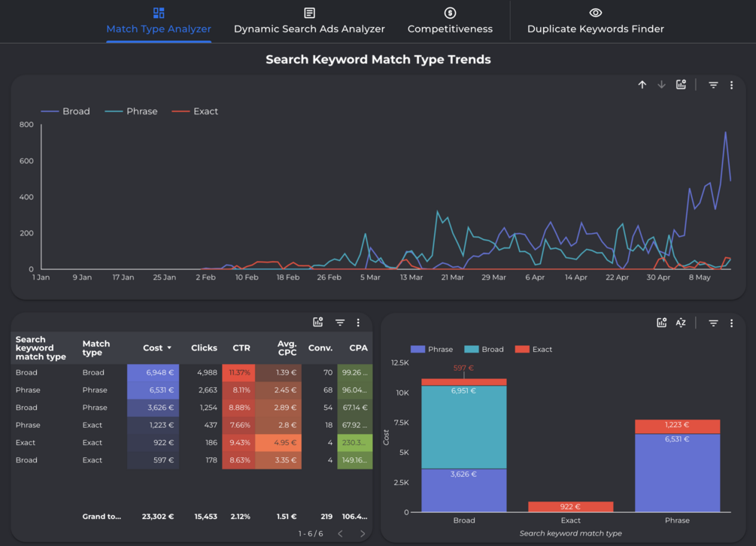This screenshot has height=546, width=756.
Task: Click Search Keyword Match Type Trends title
Action: (378, 59)
